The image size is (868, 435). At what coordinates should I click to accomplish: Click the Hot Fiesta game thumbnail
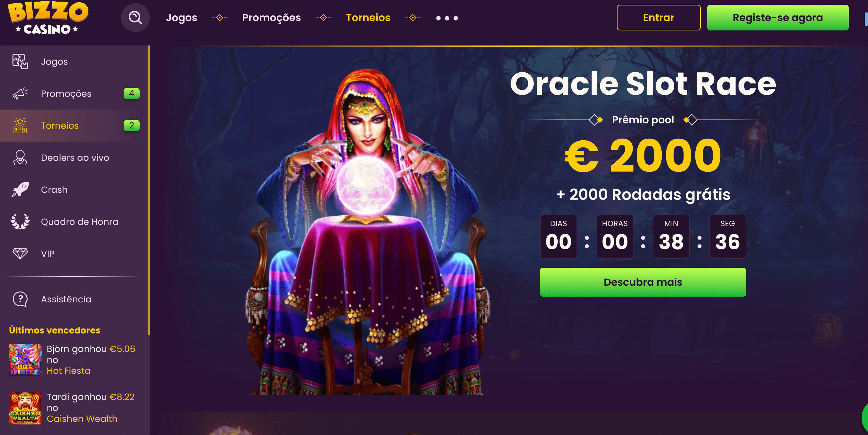click(x=25, y=360)
